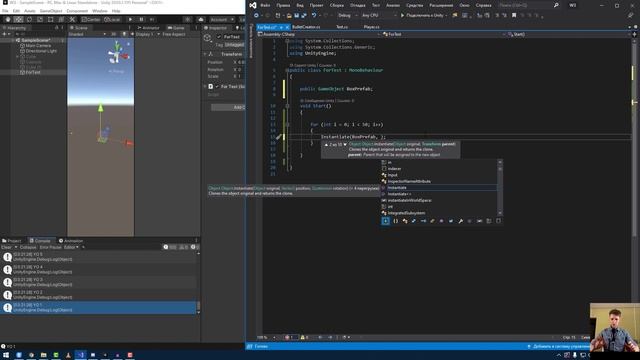Collapse SampleScene in Hierarchy

click(12, 40)
